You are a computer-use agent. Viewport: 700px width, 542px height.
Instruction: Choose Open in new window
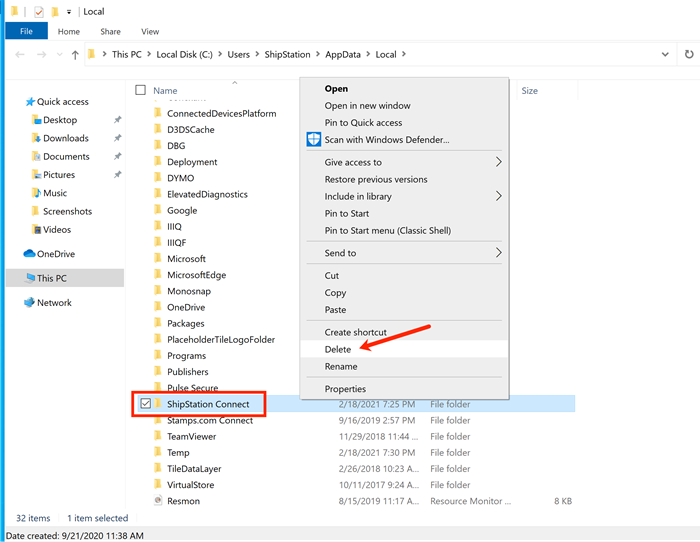coord(367,106)
